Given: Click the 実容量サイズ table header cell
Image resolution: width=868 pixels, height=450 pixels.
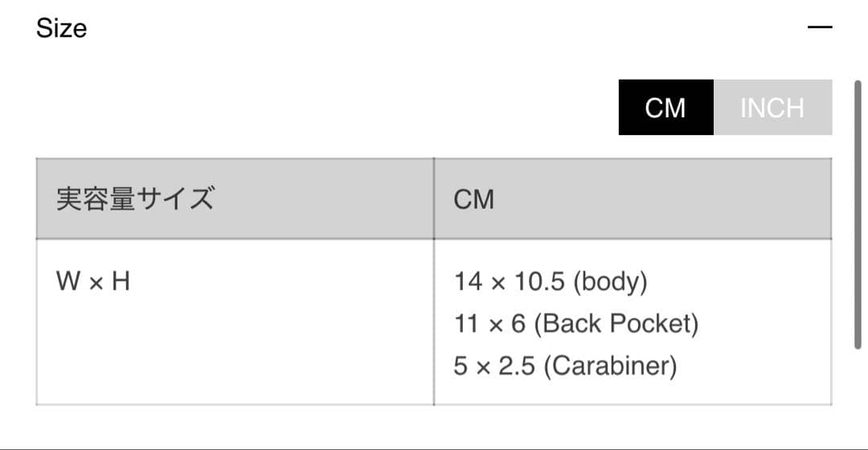Looking at the screenshot, I should click(135, 198).
